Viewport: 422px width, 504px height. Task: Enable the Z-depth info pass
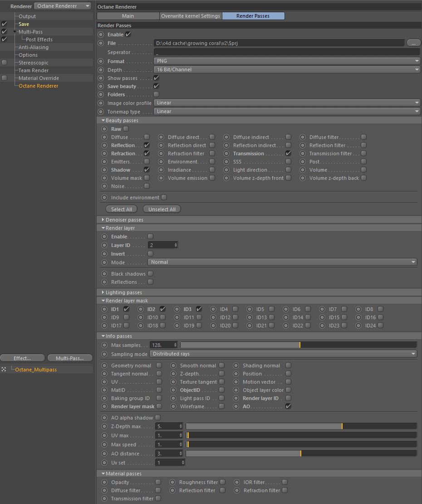tap(221, 374)
